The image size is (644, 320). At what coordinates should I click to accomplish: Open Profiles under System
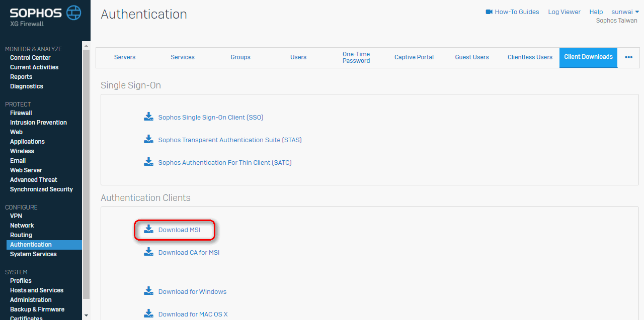tap(21, 281)
